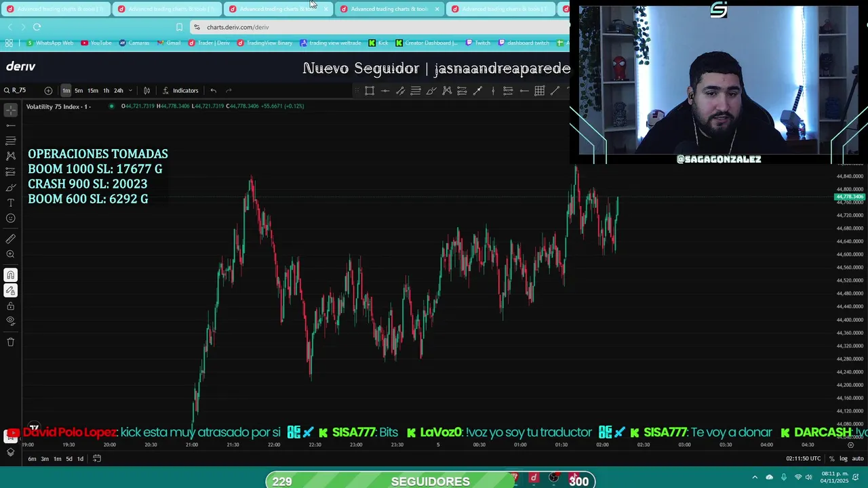Click the trash remove drawings icon
This screenshot has width=868, height=488.
pos(10,342)
